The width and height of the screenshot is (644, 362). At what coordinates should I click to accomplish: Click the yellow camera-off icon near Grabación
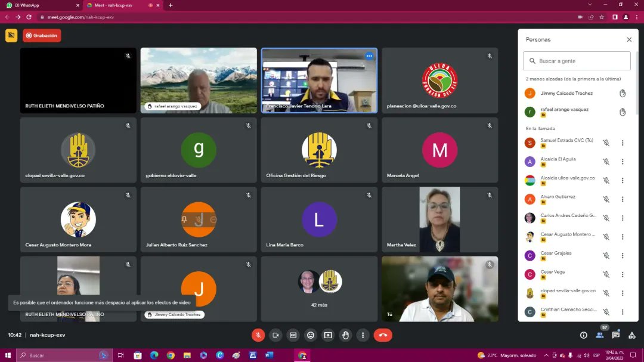pyautogui.click(x=11, y=35)
